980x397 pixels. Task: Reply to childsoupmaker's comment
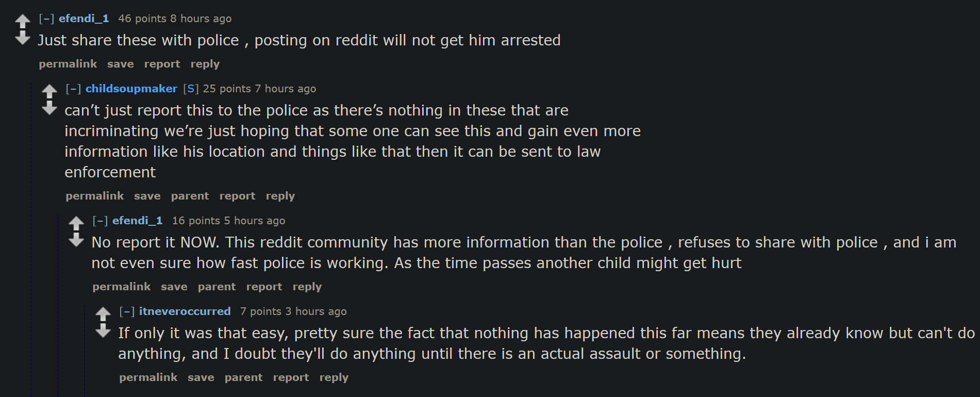[280, 196]
